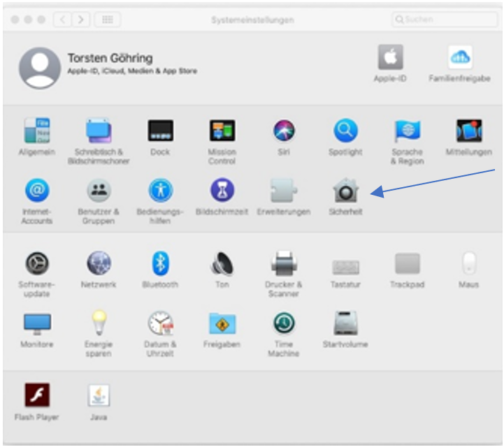Image resolution: width=504 pixels, height=447 pixels.
Task: Open the Siri settings icon
Action: click(x=283, y=131)
